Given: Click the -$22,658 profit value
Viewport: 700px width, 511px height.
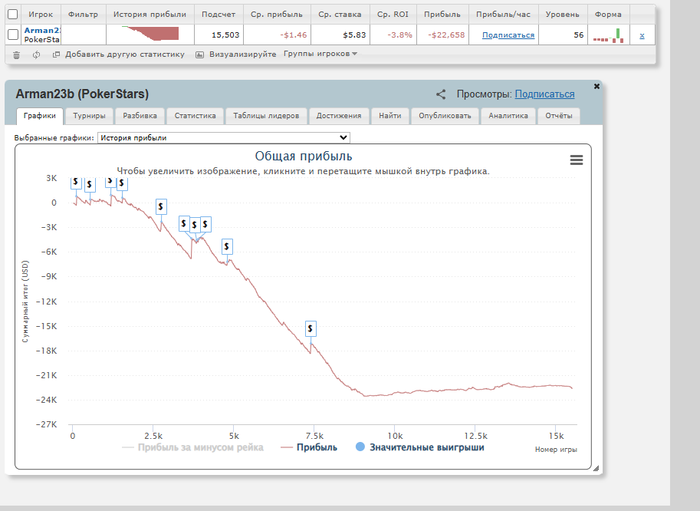Looking at the screenshot, I should 446,35.
